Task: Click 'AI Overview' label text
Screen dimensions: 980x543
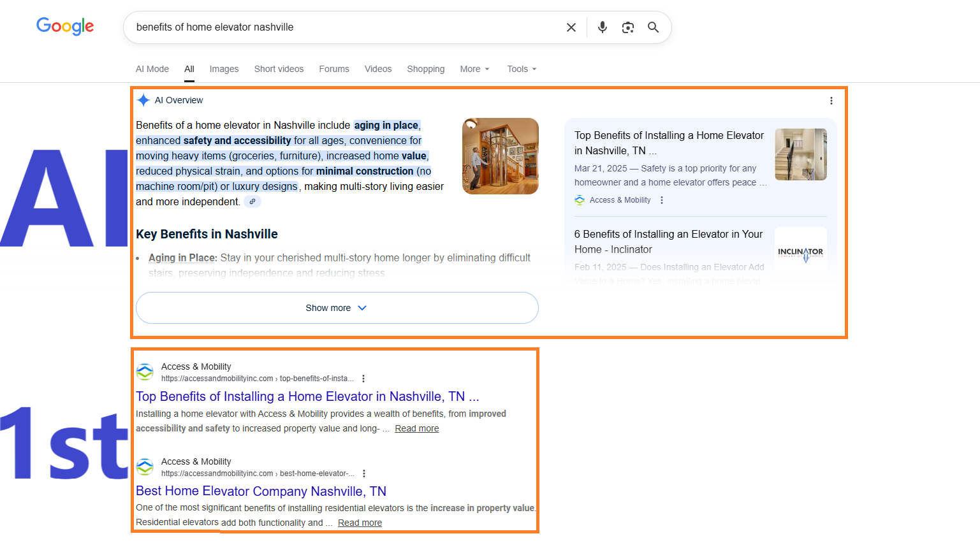Action: point(179,100)
